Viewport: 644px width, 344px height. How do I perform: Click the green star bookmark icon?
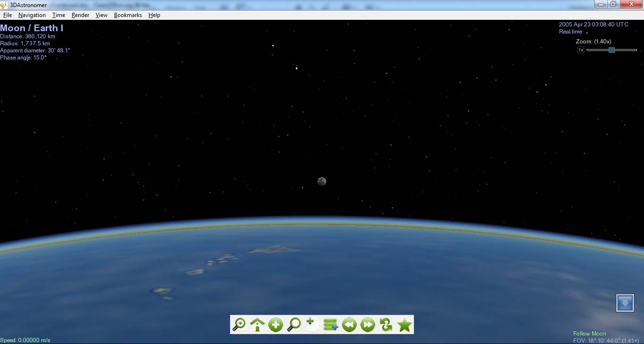pos(405,325)
